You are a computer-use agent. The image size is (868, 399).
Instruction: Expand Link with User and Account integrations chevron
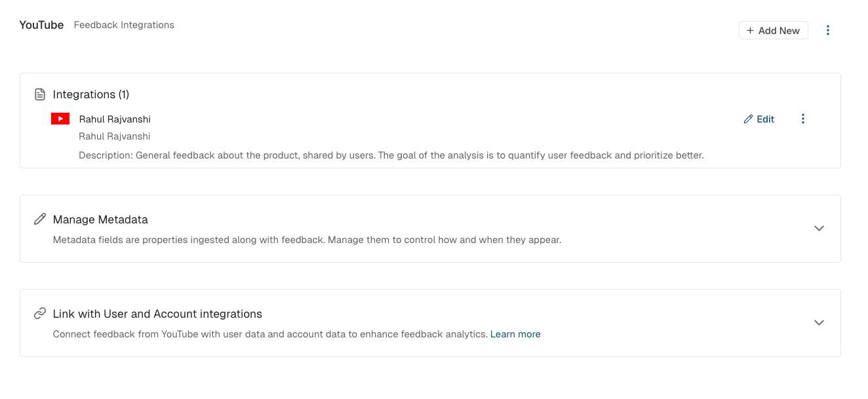(x=819, y=322)
